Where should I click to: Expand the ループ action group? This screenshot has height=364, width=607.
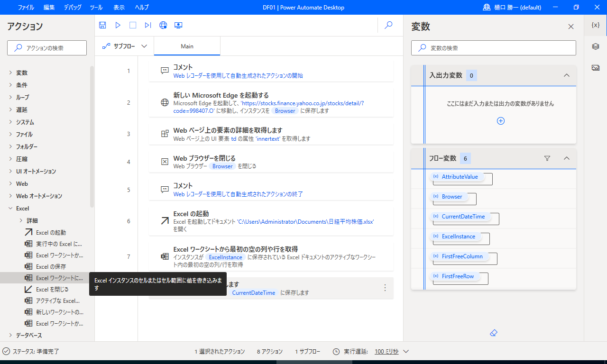click(x=10, y=97)
